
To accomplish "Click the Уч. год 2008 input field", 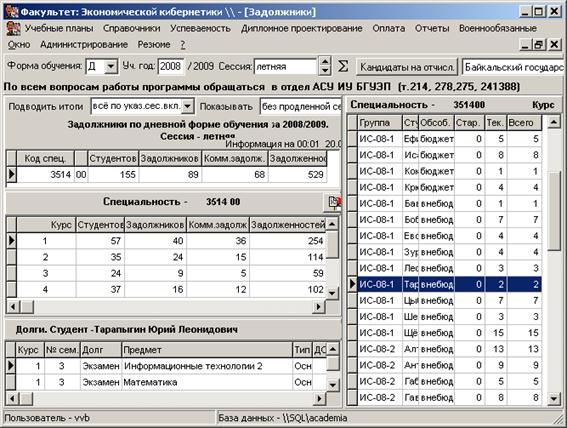I will click(171, 67).
